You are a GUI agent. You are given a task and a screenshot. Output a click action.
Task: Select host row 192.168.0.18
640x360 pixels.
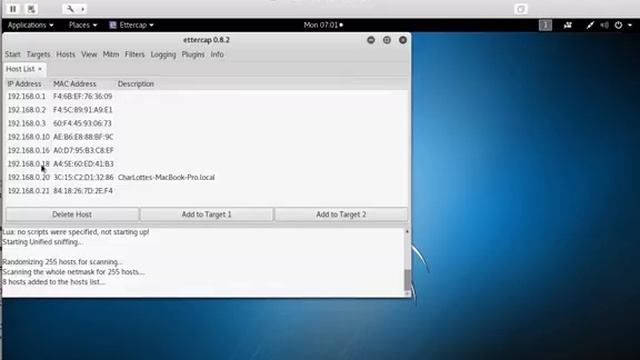pyautogui.click(x=206, y=164)
